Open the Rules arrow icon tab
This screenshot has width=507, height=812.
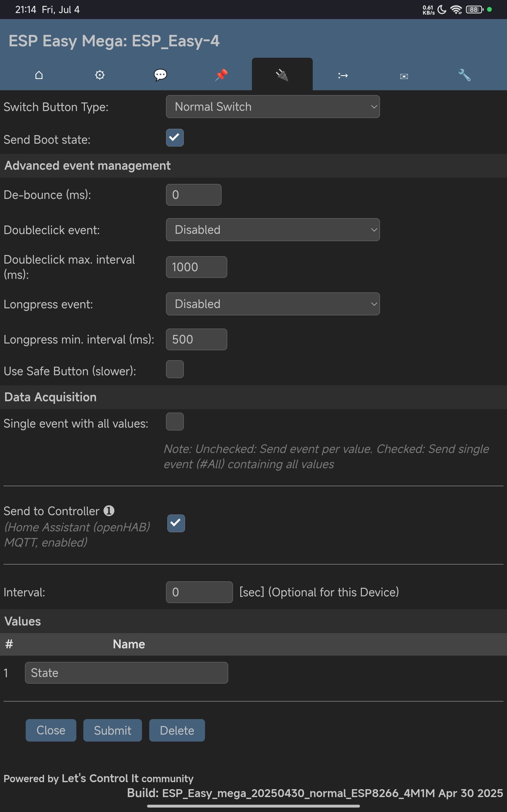point(343,75)
